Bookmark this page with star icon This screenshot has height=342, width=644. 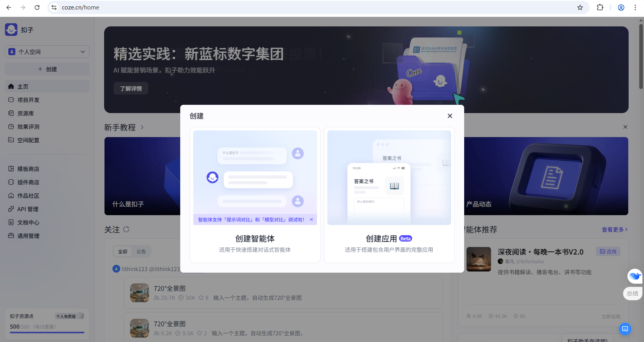pos(580,7)
